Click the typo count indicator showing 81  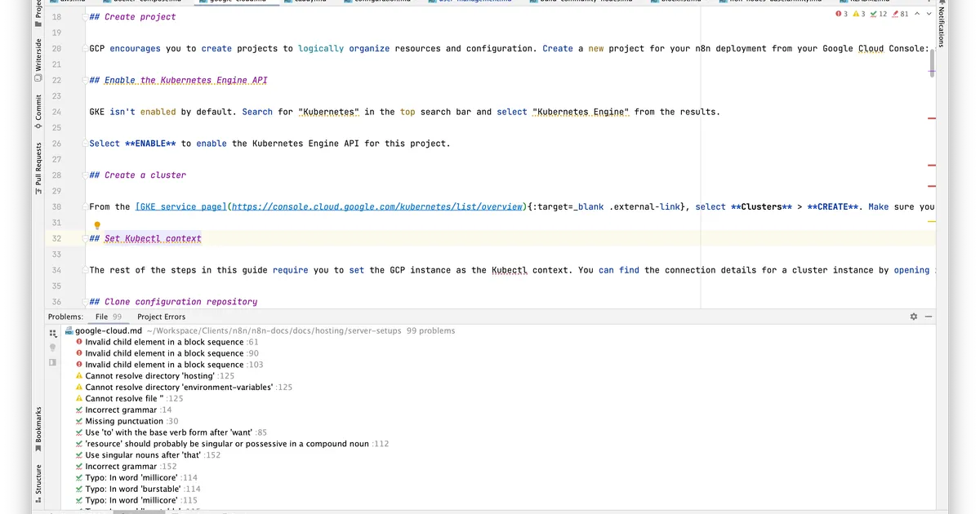900,15
